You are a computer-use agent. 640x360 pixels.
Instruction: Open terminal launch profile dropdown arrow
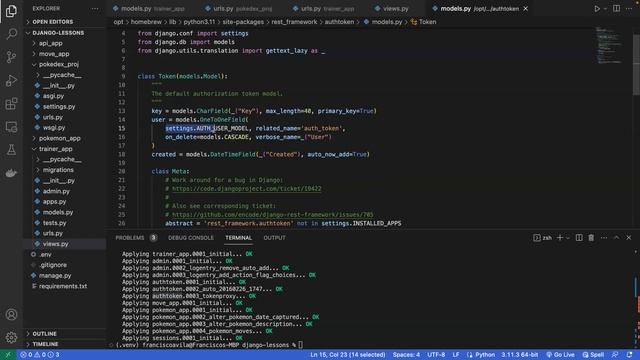pos(567,238)
